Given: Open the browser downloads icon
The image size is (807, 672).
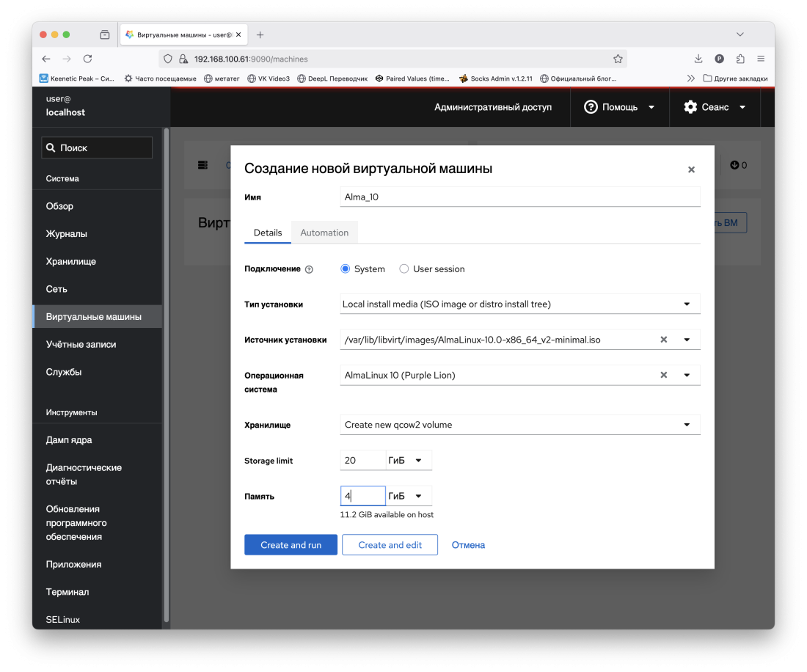Looking at the screenshot, I should tap(698, 59).
